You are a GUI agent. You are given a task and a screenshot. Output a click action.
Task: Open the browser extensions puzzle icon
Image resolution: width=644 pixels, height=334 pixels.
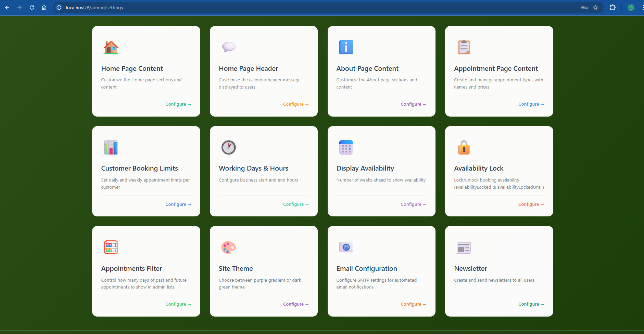(x=613, y=8)
